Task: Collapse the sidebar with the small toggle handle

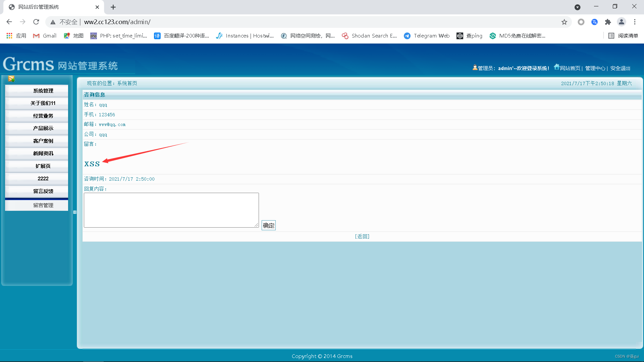Action: coord(75,212)
